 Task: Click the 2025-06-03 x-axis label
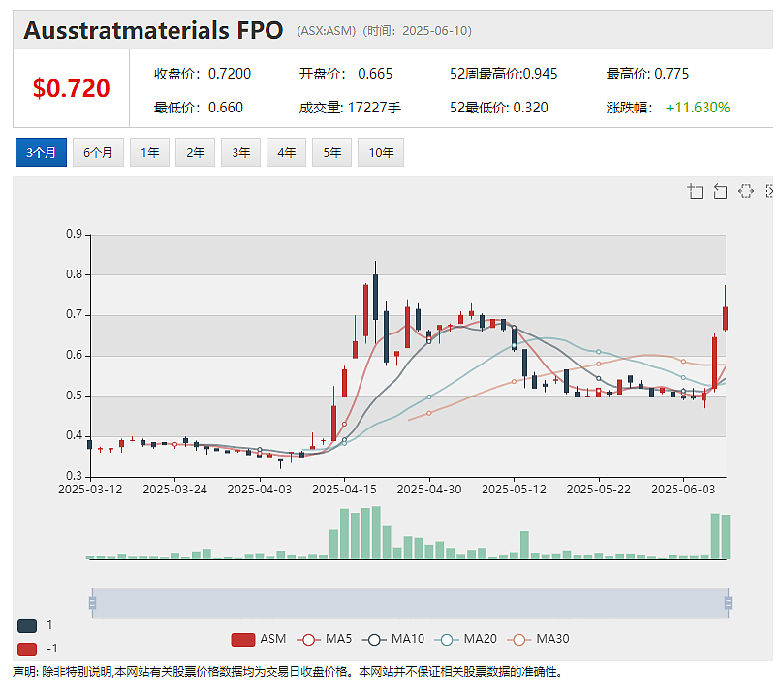coord(683,489)
